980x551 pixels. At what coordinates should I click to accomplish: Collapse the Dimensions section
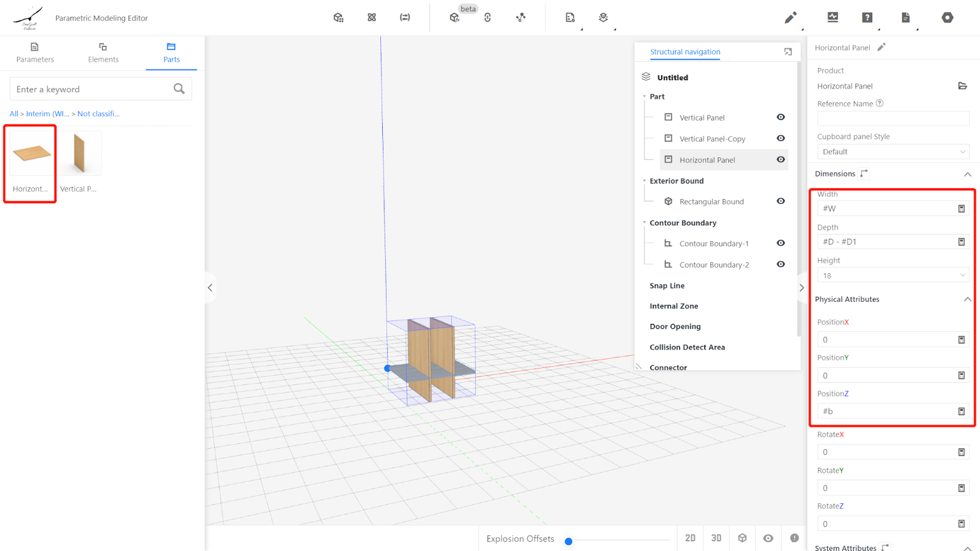pos(967,174)
